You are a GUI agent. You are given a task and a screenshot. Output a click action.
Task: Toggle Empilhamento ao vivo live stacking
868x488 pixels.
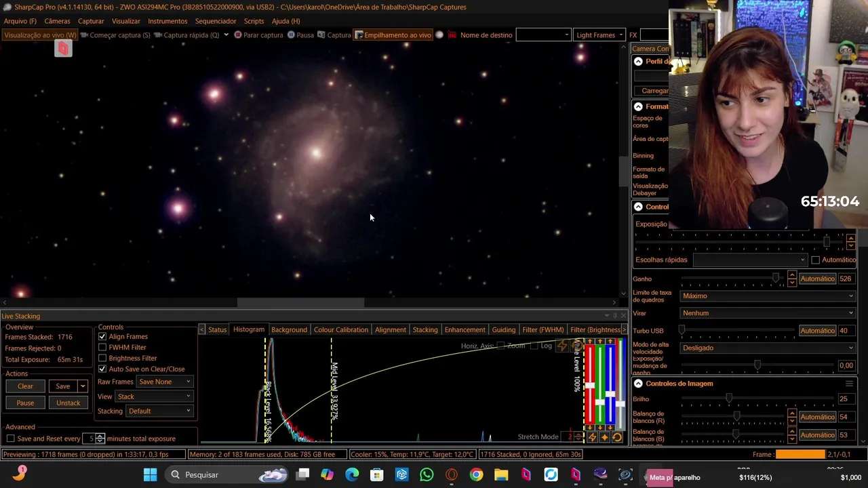393,35
